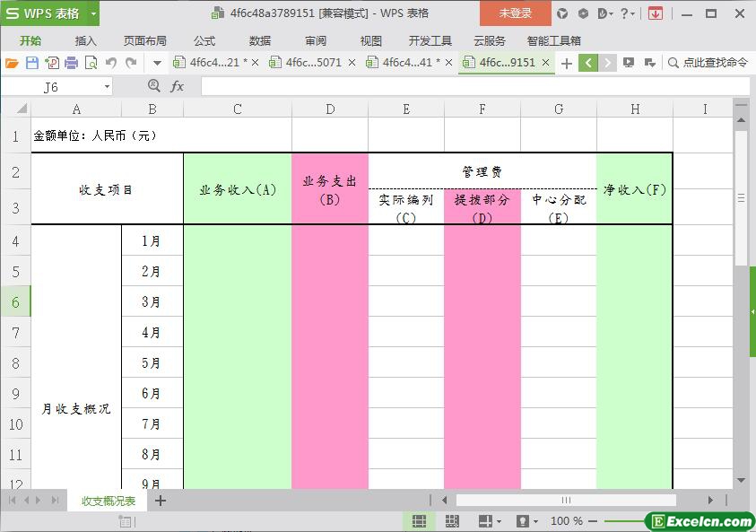Screen dimensions: 756x532
Task: Select column C header
Action: pyautogui.click(x=238, y=109)
